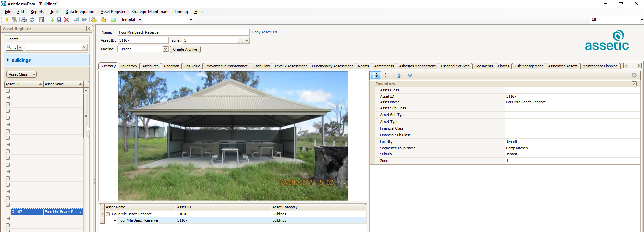Click the printer icon in toolbar
This screenshot has width=644, height=232.
(24, 20)
